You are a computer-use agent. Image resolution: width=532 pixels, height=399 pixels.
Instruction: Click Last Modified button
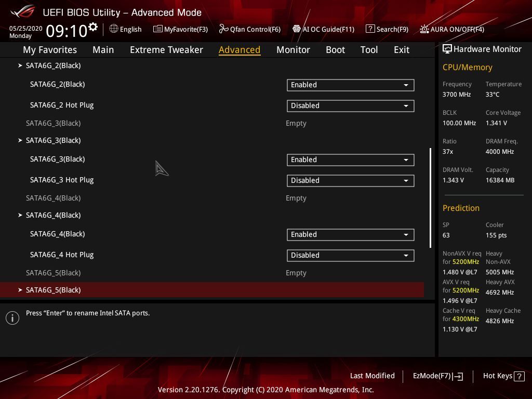click(x=372, y=376)
